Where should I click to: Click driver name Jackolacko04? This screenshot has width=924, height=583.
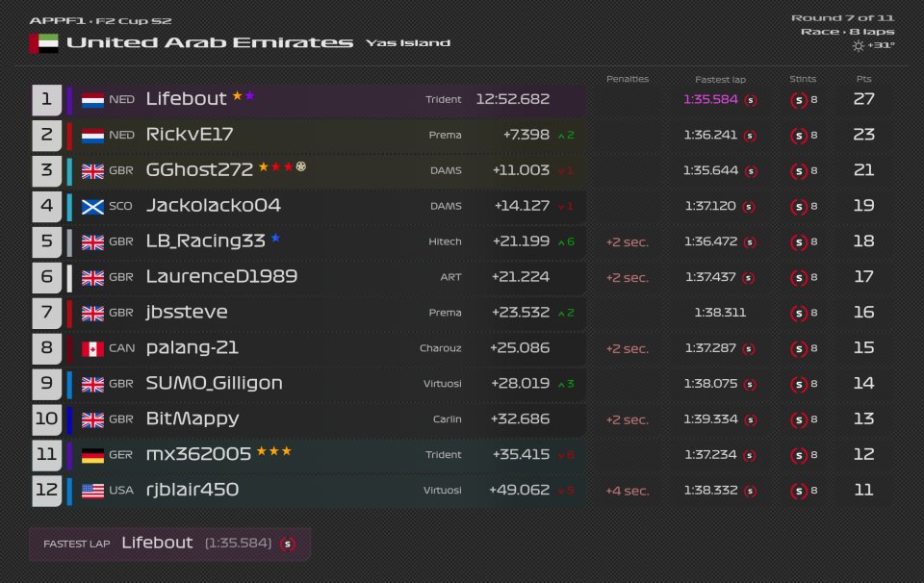click(x=214, y=206)
